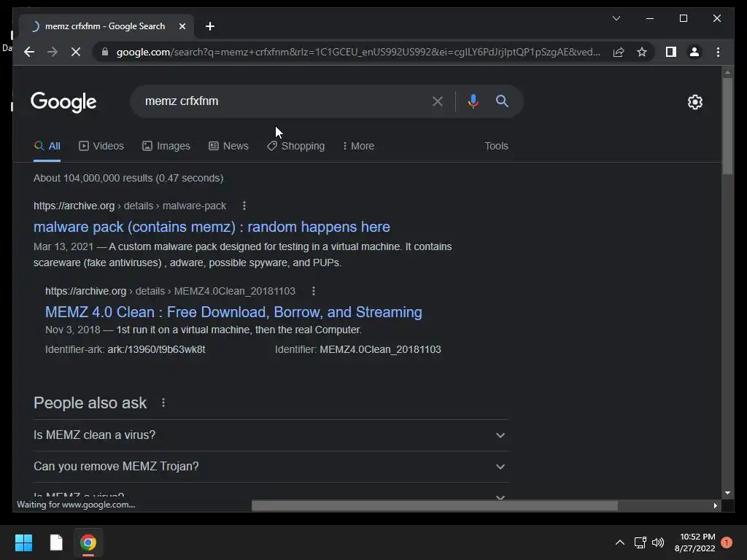Image resolution: width=747 pixels, height=560 pixels.
Task: Open the Chrome side panel icon
Action: click(x=671, y=52)
